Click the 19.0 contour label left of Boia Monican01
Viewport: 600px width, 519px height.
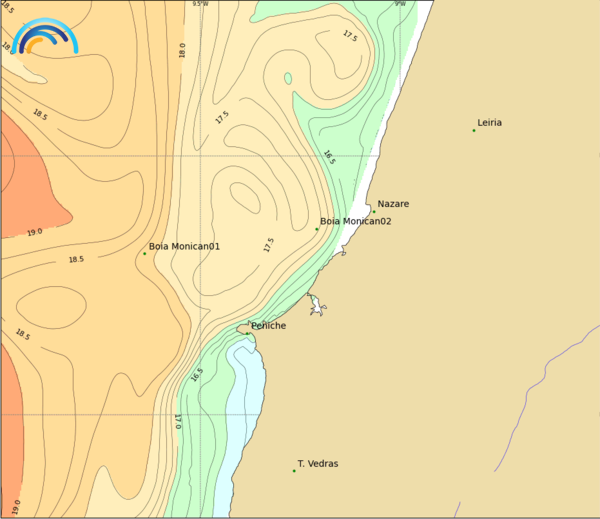click(34, 232)
